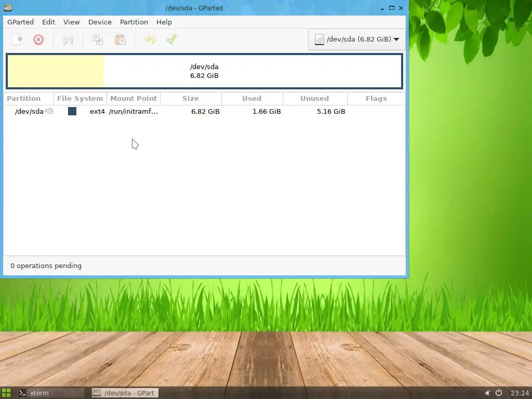Click the ext4 file system cell
The image size is (532, 399).
click(x=97, y=111)
